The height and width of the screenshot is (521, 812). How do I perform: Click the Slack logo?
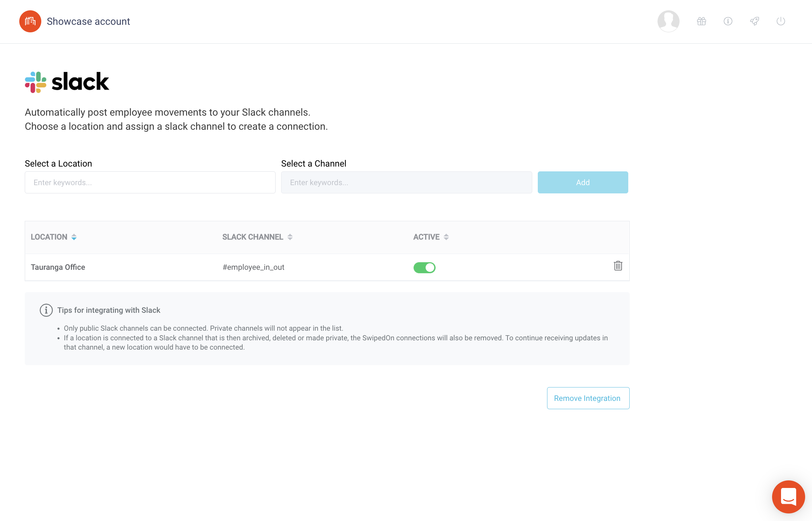tap(67, 82)
